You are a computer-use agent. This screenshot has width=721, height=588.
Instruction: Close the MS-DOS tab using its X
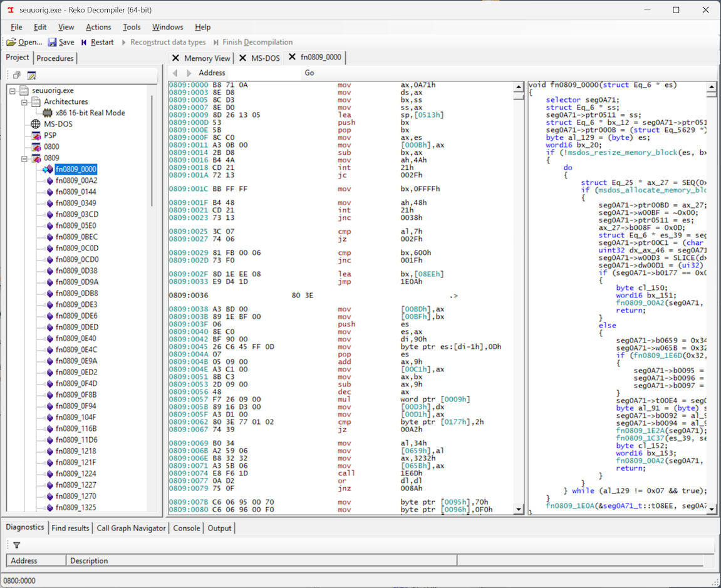click(242, 58)
